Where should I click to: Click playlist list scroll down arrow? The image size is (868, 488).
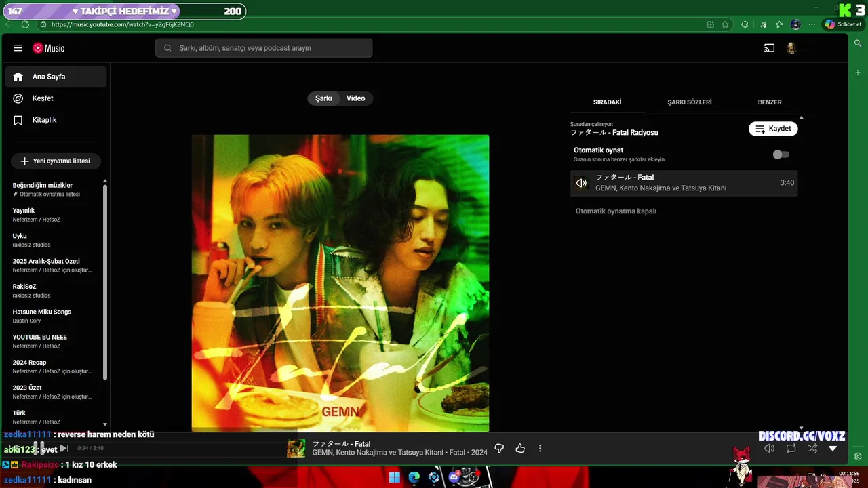point(105,424)
